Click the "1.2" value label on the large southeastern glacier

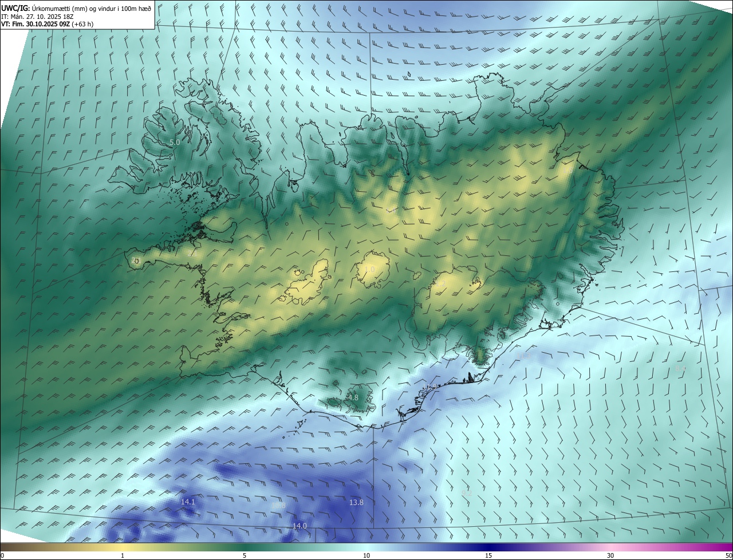coord(440,283)
